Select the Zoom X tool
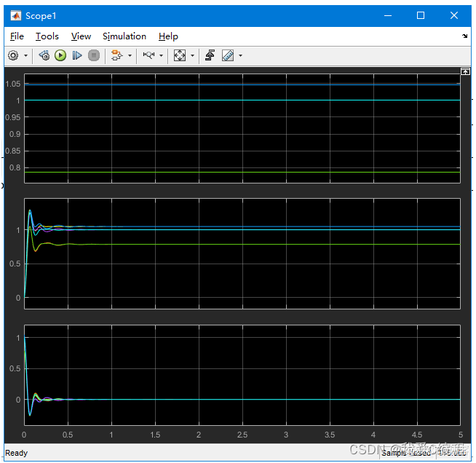This screenshot has width=476, height=463. click(x=148, y=55)
